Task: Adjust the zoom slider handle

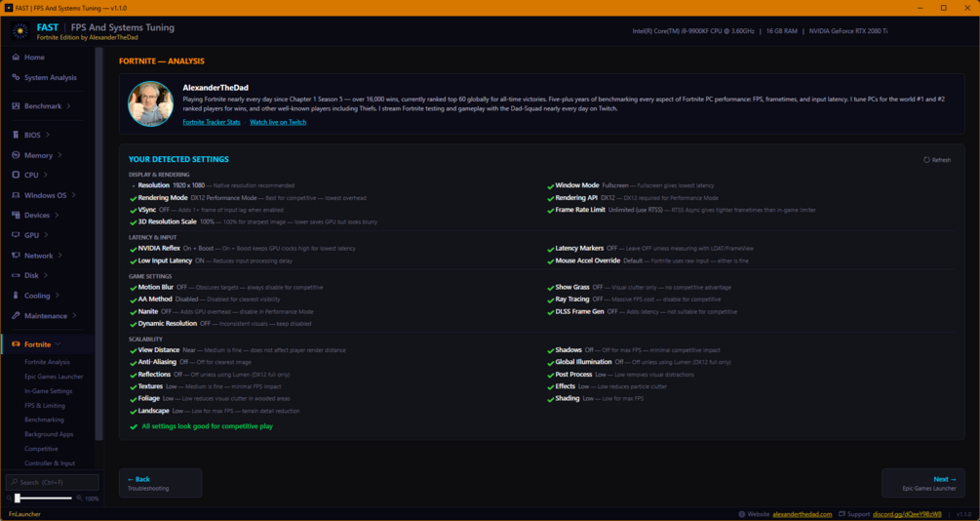Action: click(x=18, y=499)
